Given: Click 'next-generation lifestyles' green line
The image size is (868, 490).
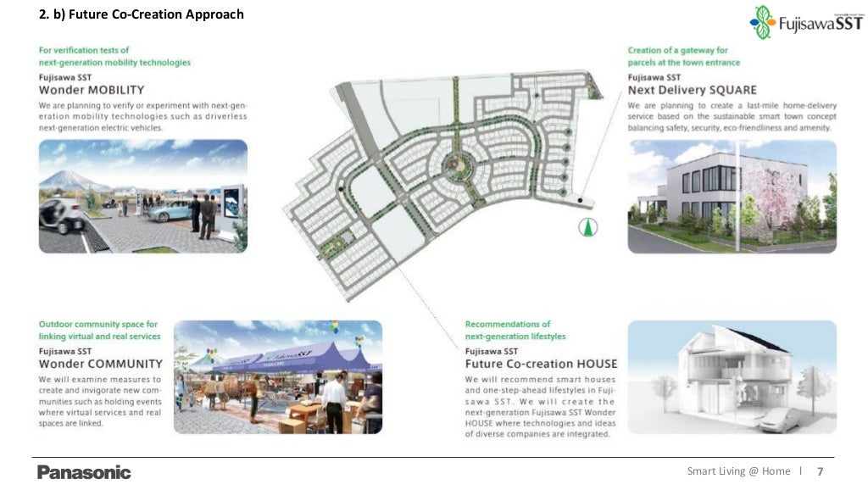Looking at the screenshot, I should pos(515,336).
